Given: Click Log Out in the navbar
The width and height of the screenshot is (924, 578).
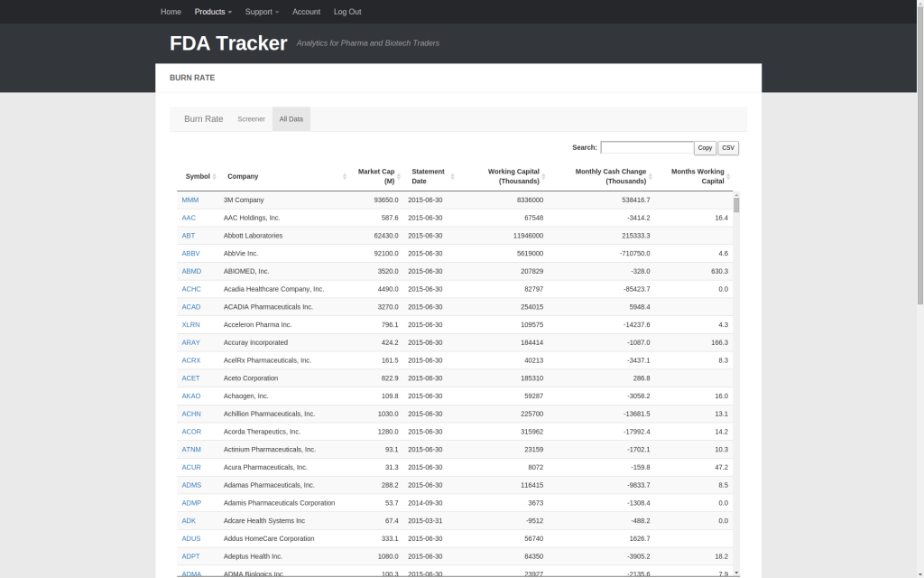Looking at the screenshot, I should (347, 12).
